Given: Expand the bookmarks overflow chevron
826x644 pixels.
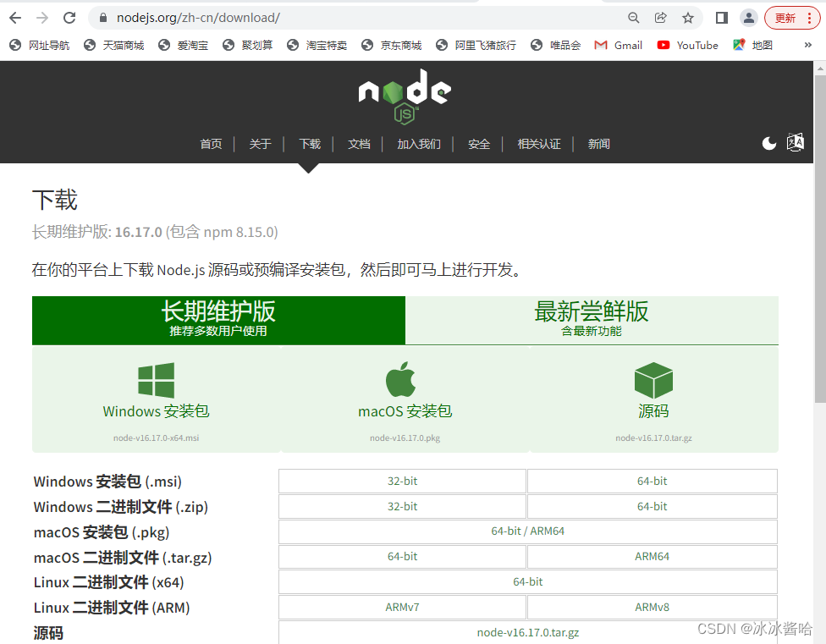Looking at the screenshot, I should (x=806, y=45).
